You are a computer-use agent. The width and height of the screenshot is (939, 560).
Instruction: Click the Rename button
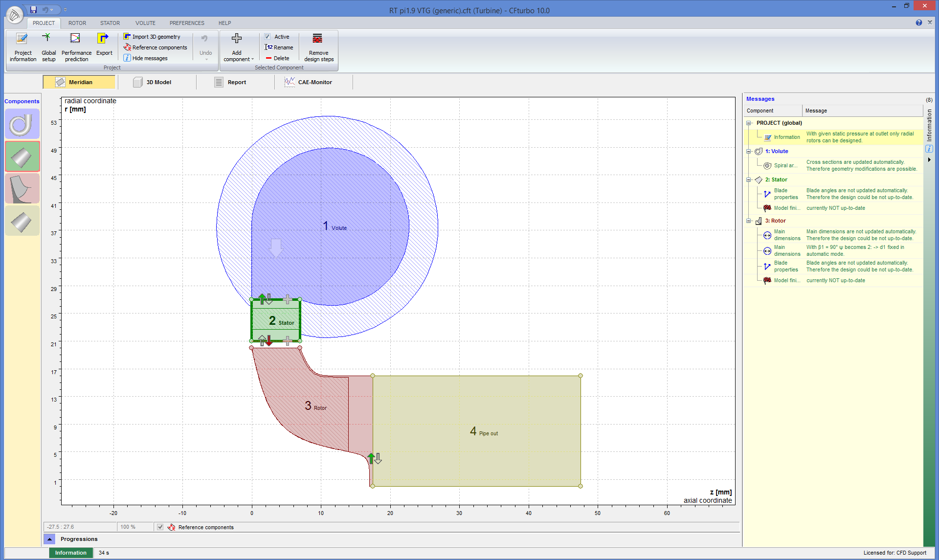pyautogui.click(x=279, y=47)
